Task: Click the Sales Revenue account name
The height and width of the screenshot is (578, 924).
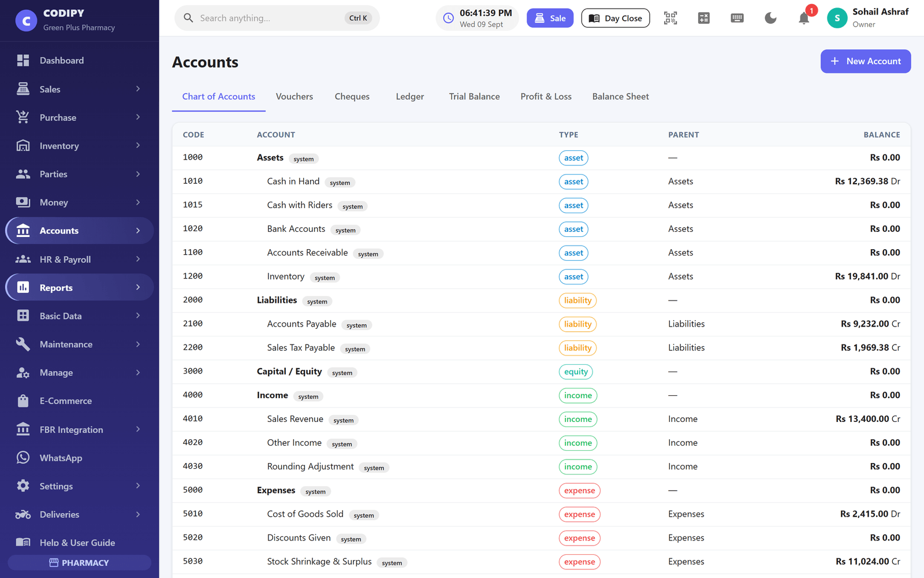Action: click(295, 419)
